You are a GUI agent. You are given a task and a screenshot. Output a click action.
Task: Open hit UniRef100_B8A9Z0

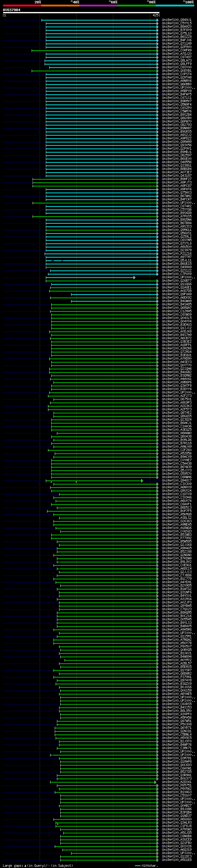pyautogui.click(x=177, y=26)
